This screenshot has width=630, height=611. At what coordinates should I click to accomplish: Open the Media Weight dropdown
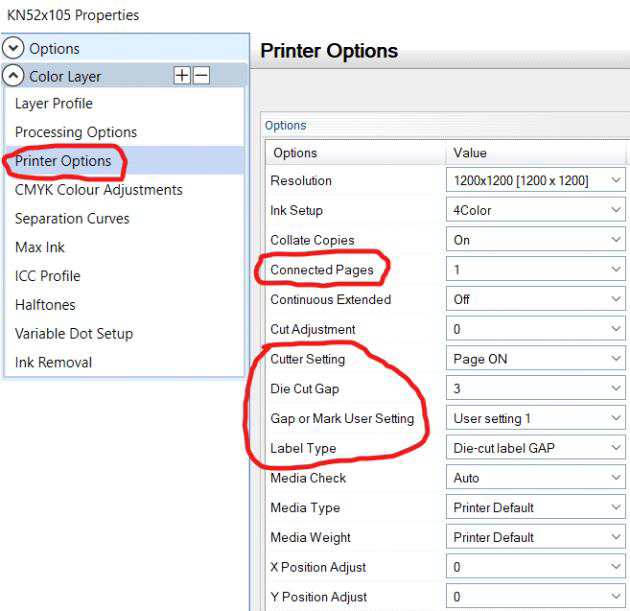(536, 537)
